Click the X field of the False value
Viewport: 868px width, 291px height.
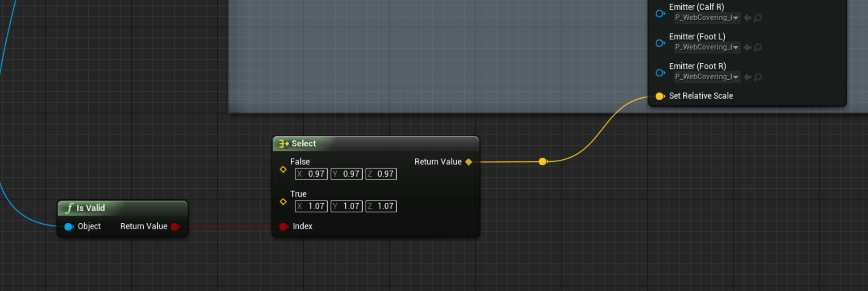coord(311,174)
